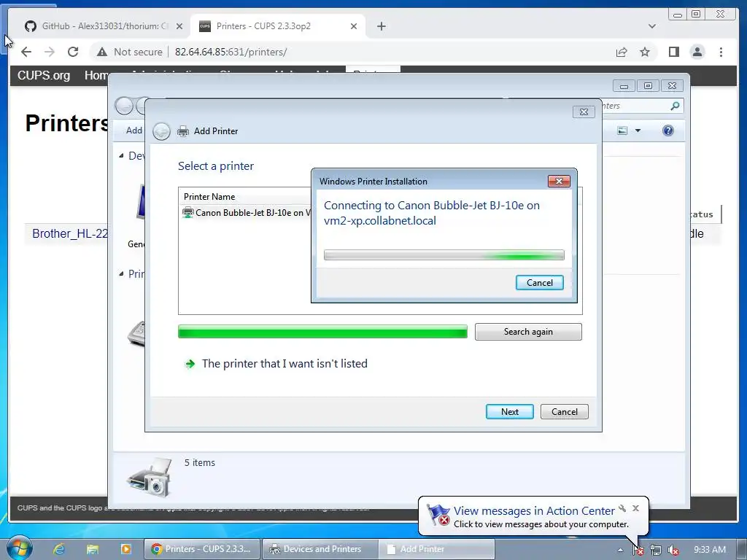The width and height of the screenshot is (747, 560).
Task: Click the back button in Devices and Printers
Action: point(124,106)
